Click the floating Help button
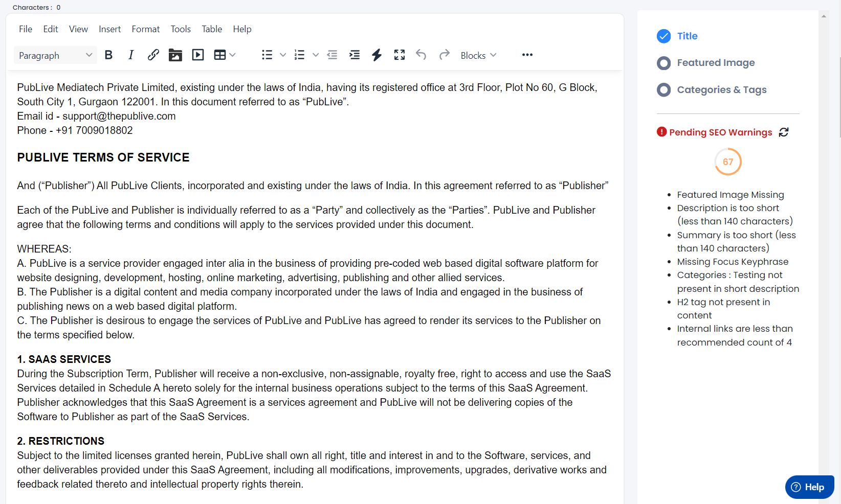The image size is (841, 504). (809, 487)
